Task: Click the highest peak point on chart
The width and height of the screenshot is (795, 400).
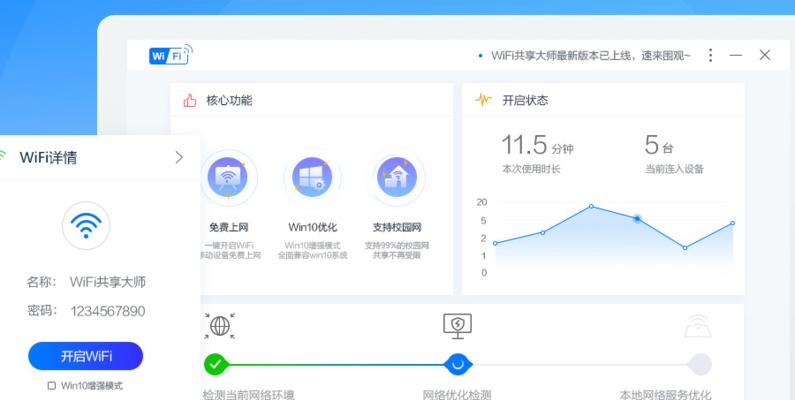Action: 591,206
